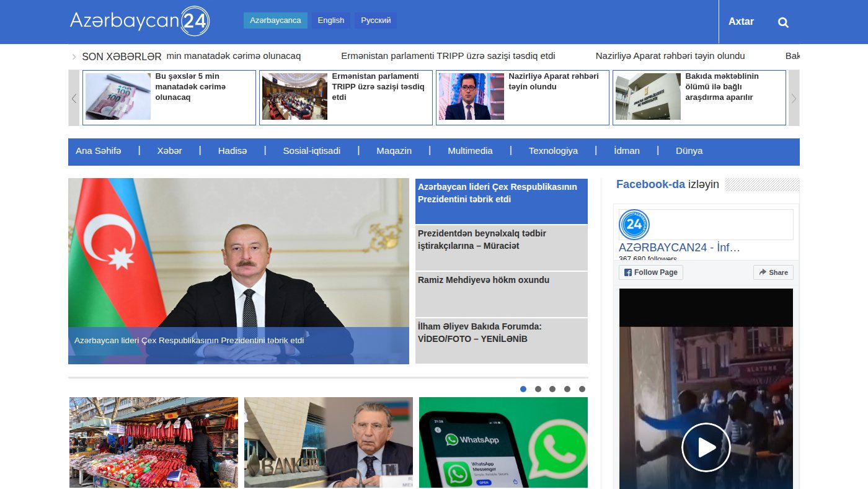The width and height of the screenshot is (868, 489).
Task: Click the Axtar search label
Action: pos(741,22)
